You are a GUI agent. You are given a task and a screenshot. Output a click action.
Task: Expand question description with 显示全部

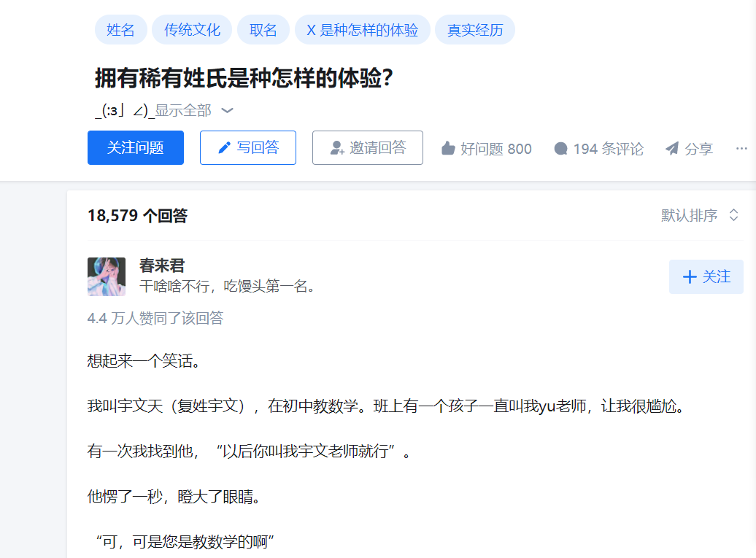pos(182,110)
